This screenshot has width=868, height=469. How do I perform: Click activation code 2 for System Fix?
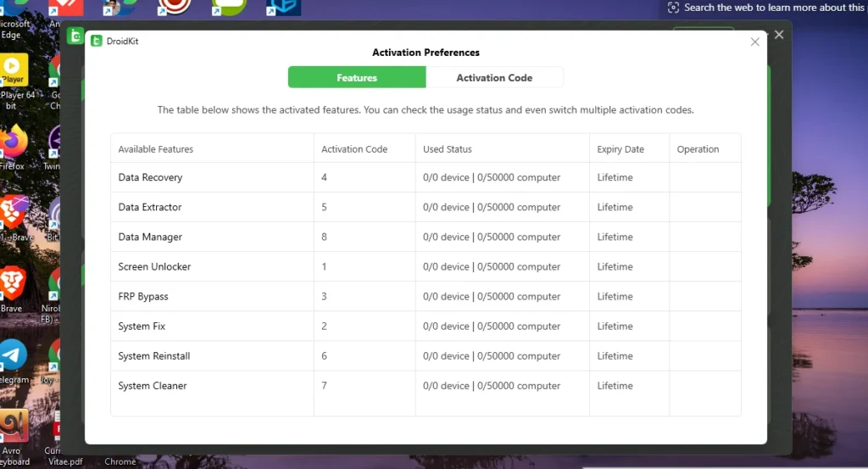point(324,327)
